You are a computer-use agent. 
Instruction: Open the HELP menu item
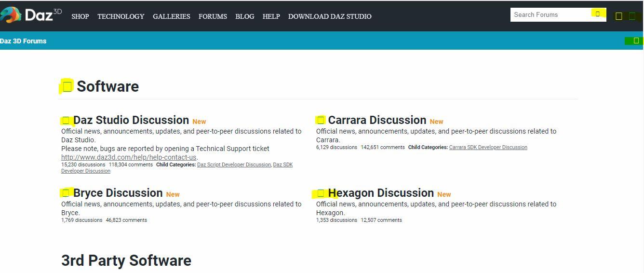[x=271, y=16]
